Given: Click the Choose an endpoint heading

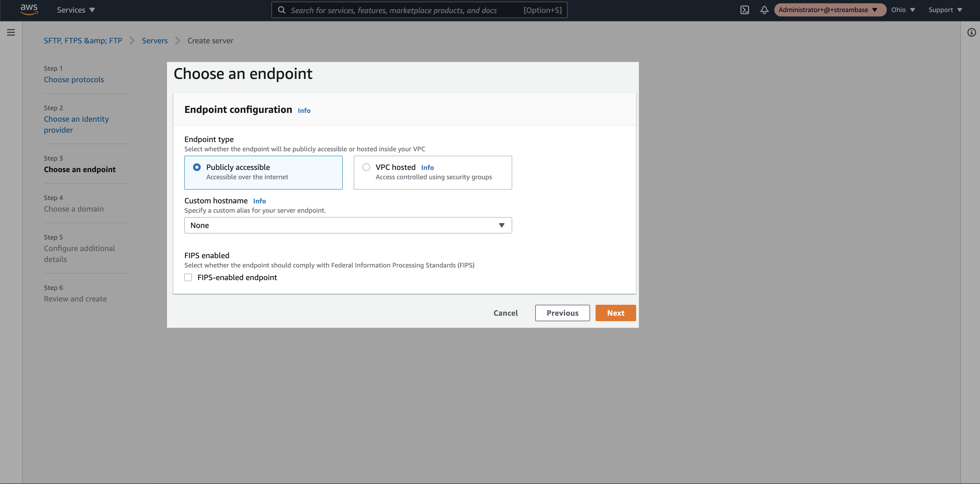Looking at the screenshot, I should (243, 74).
